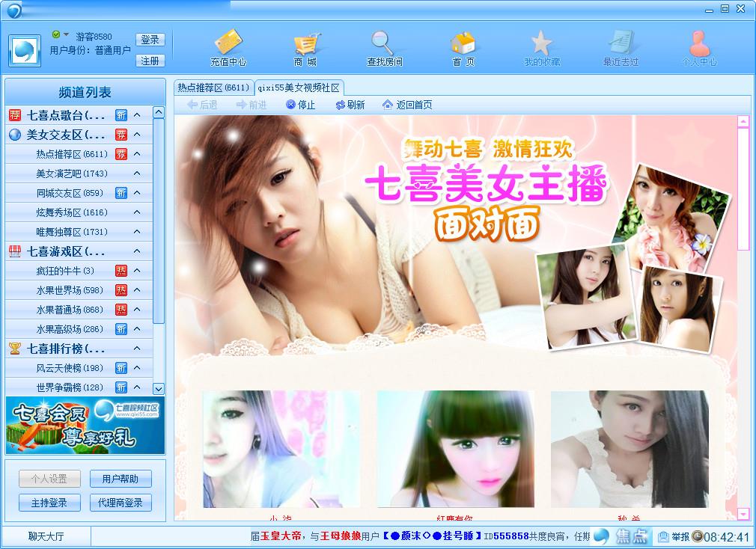756x549 pixels.
Task: Click the 代理商登录 button
Action: pos(121,503)
